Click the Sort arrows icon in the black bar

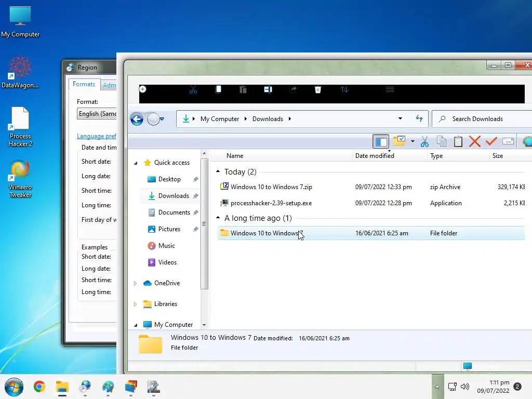(x=344, y=89)
